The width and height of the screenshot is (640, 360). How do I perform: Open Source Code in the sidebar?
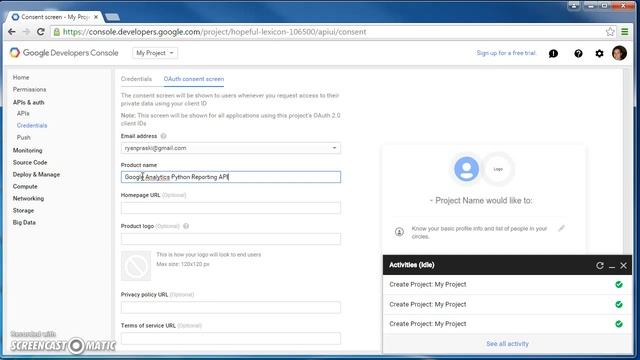(30, 162)
